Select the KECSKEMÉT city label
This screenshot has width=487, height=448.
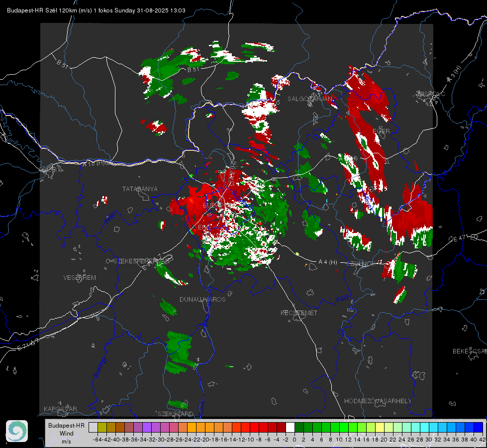299,313
